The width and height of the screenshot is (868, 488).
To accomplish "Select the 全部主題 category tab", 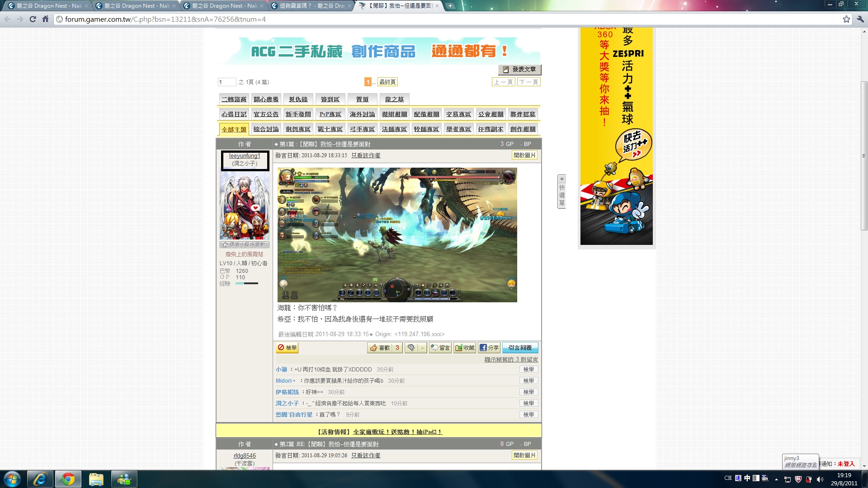I will point(234,129).
